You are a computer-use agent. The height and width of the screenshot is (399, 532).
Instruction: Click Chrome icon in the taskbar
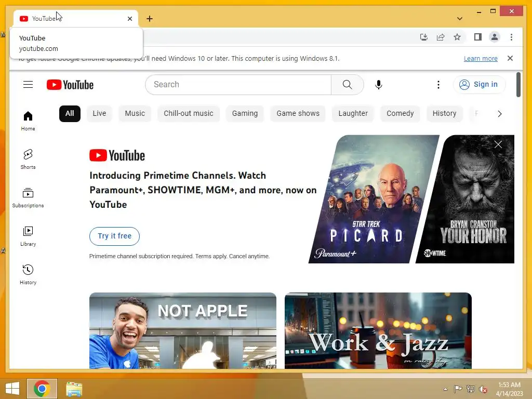click(42, 389)
